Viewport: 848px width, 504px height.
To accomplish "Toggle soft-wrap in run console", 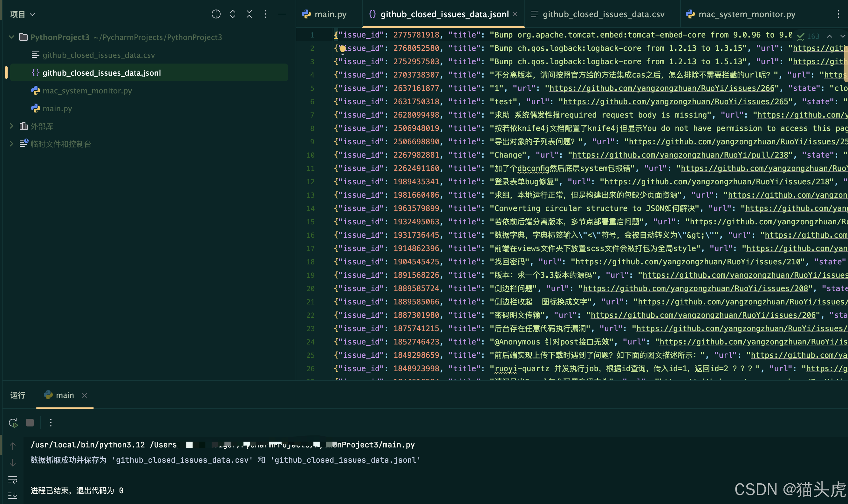I will point(13,480).
